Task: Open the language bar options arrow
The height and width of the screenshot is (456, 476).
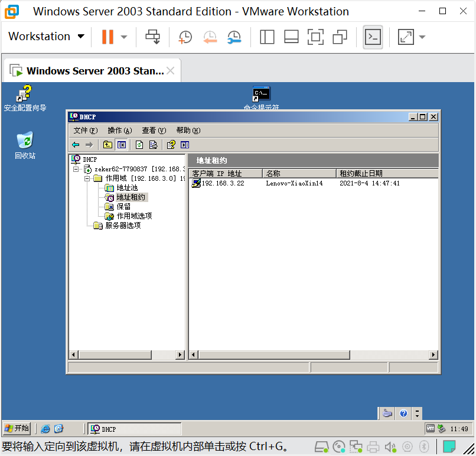Action: [x=417, y=413]
